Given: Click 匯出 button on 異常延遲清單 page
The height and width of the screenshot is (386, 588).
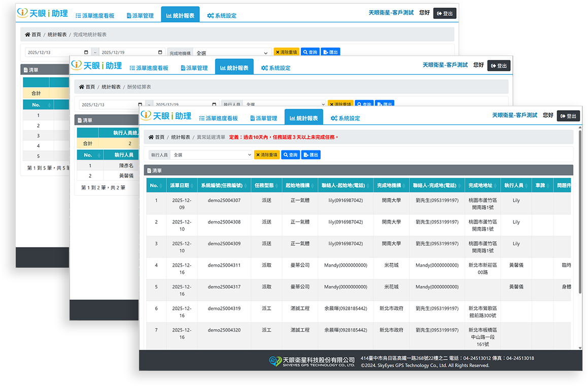Looking at the screenshot, I should click(x=311, y=155).
